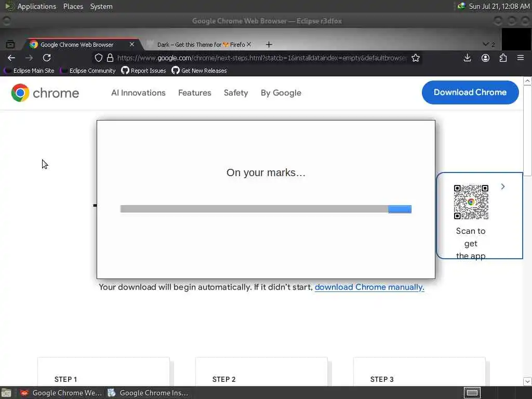532x399 pixels.
Task: Bookmark this page with the star
Action: pos(416,58)
